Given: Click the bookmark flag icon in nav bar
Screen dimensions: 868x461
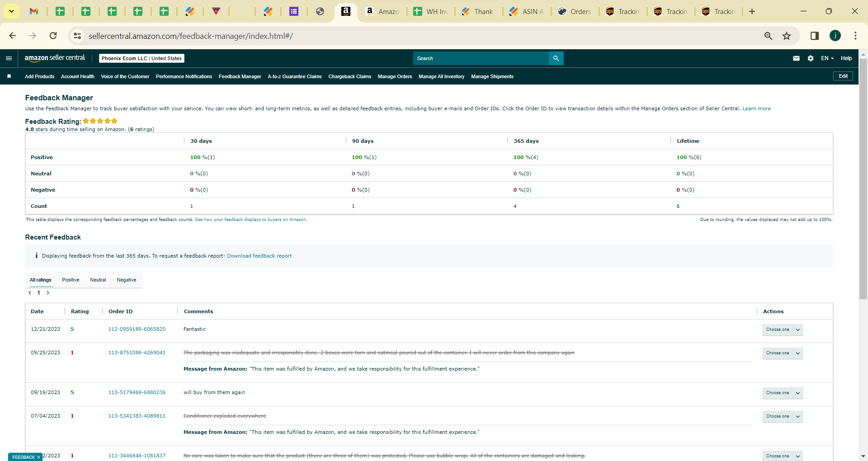Looking at the screenshot, I should (x=9, y=76).
